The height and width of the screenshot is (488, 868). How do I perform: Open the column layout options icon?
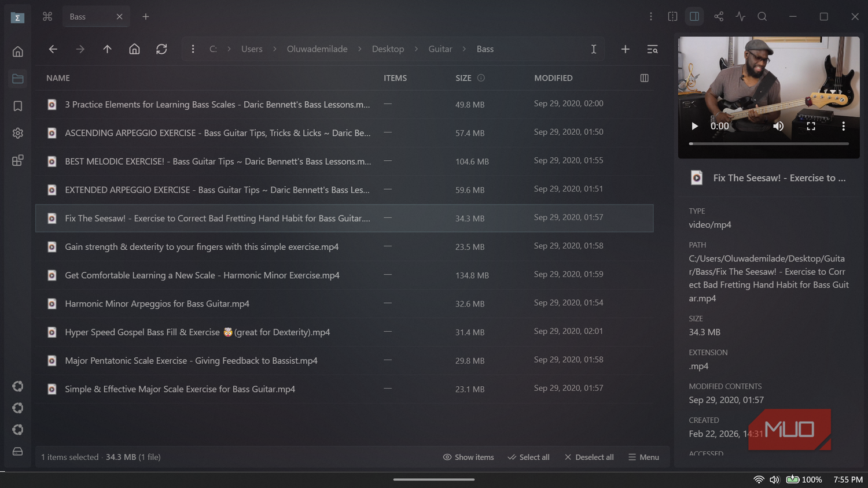(644, 78)
